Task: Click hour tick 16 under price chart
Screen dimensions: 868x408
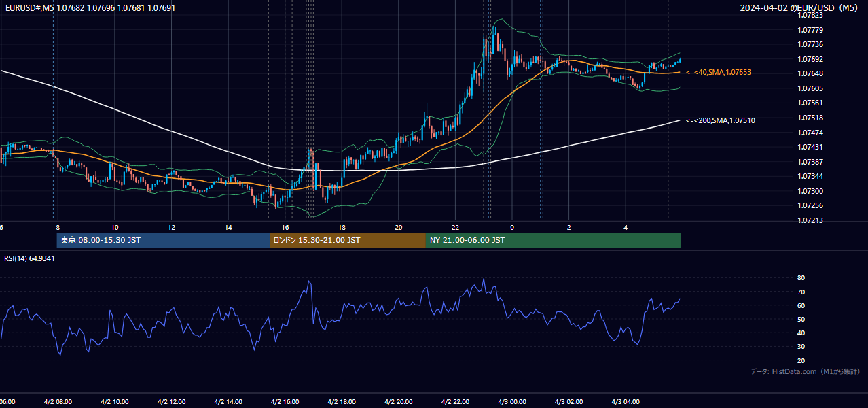Action: (285, 227)
